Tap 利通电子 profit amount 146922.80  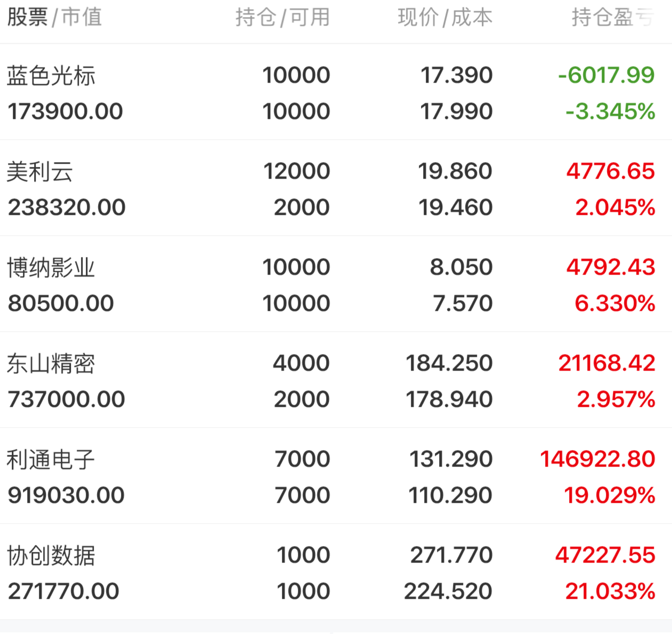pos(597,459)
